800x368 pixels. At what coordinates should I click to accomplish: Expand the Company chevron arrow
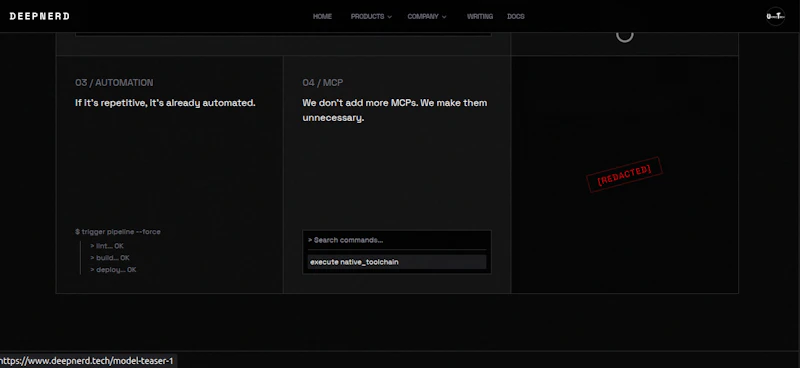click(x=444, y=17)
